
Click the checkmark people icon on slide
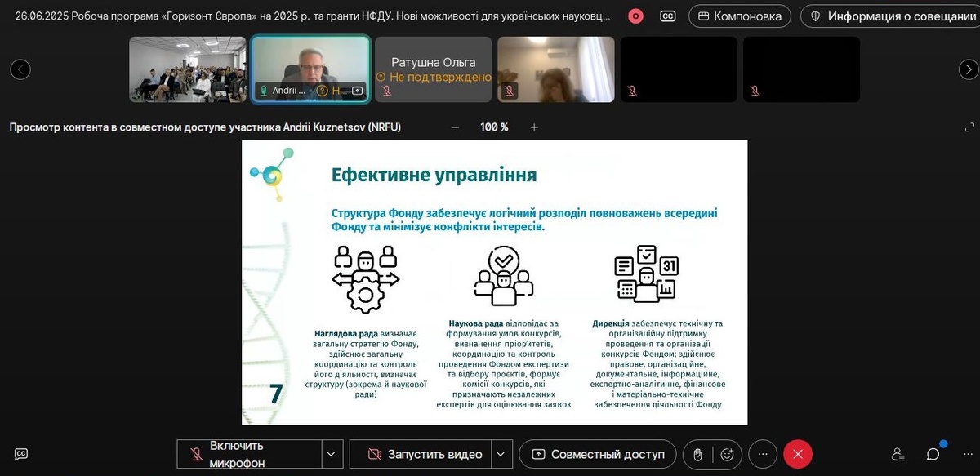point(504,275)
